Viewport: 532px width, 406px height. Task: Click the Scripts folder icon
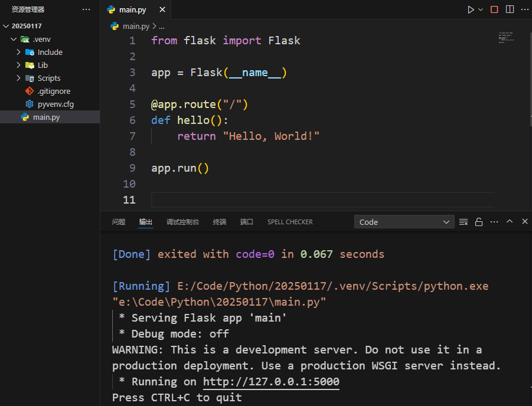[x=30, y=78]
